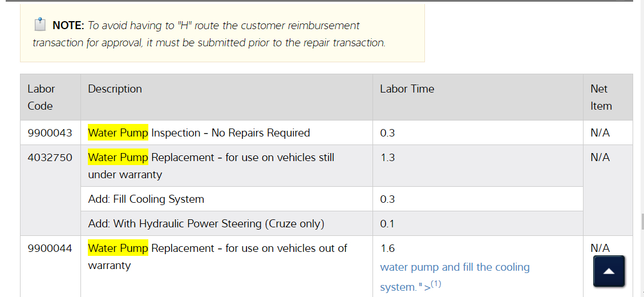
Task: Click the "Description" column header
Action: [x=115, y=89]
